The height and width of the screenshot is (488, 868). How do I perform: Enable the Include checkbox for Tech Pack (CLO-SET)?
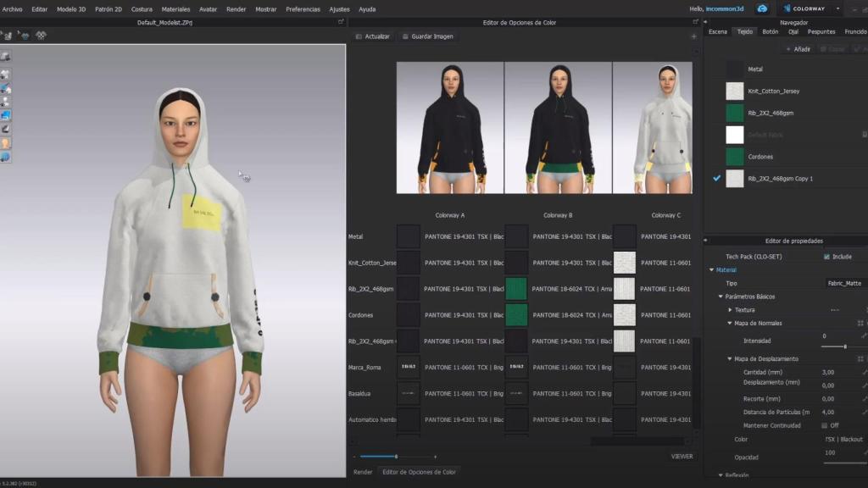(826, 257)
